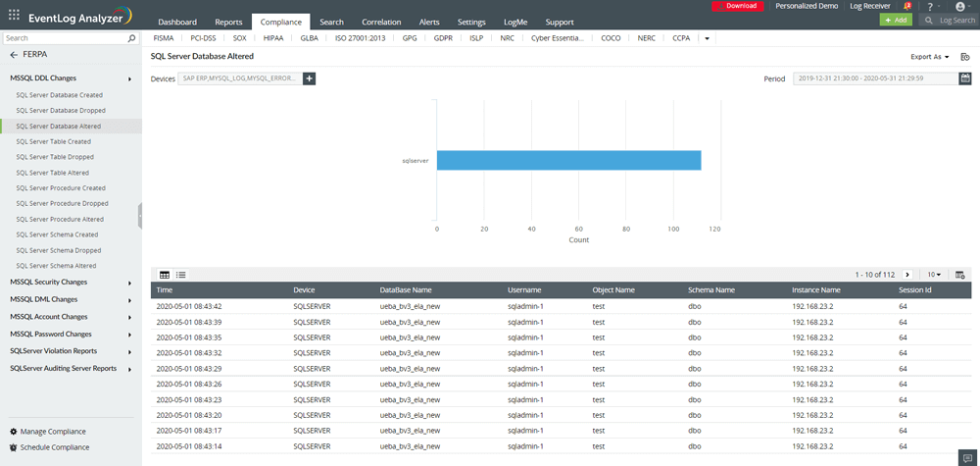The width and height of the screenshot is (980, 466).
Task: Click the Period date range field
Action: point(876,78)
